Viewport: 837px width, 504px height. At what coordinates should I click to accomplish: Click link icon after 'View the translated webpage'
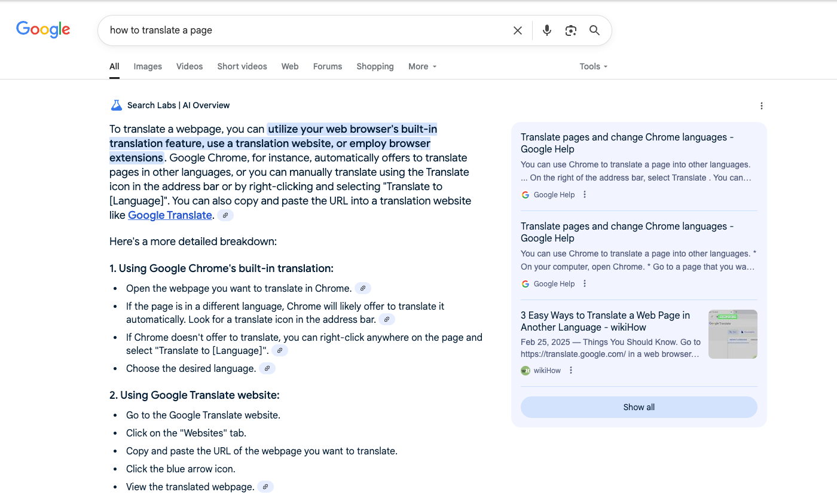265,487
